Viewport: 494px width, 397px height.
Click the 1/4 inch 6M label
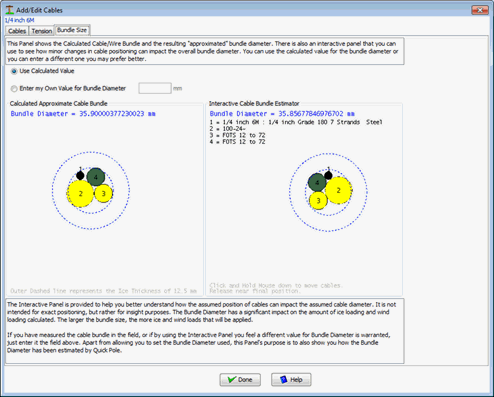pyautogui.click(x=20, y=20)
